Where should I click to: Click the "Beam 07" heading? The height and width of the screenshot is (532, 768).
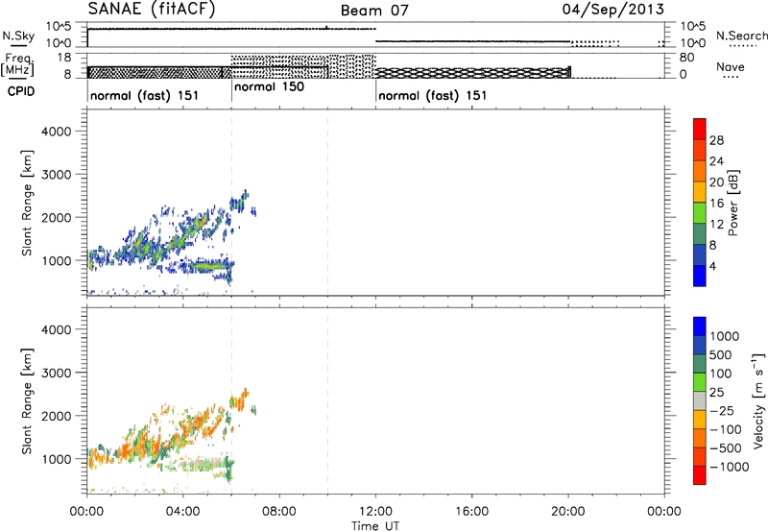374,11
